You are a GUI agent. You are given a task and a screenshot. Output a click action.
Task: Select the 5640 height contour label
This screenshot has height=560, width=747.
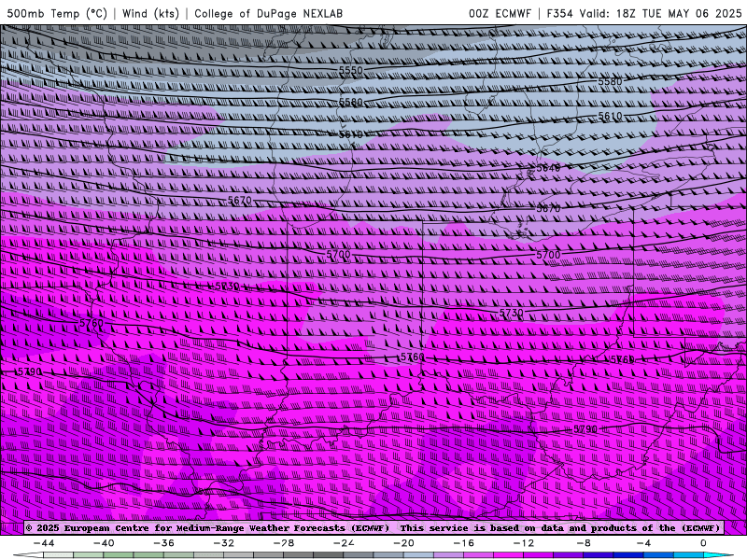[548, 168]
